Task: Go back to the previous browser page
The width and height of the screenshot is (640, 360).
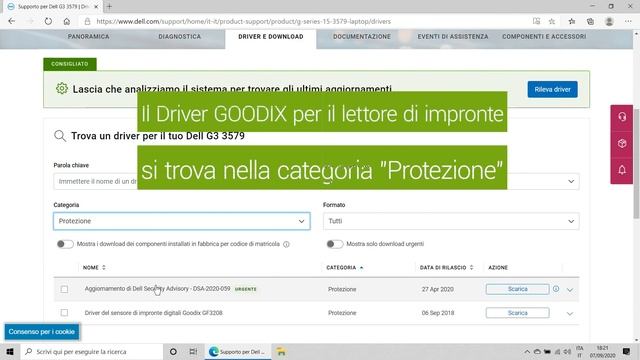Action: [11, 21]
